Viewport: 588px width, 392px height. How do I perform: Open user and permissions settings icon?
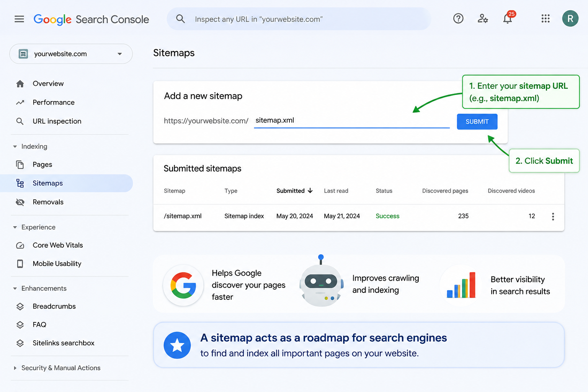(483, 18)
